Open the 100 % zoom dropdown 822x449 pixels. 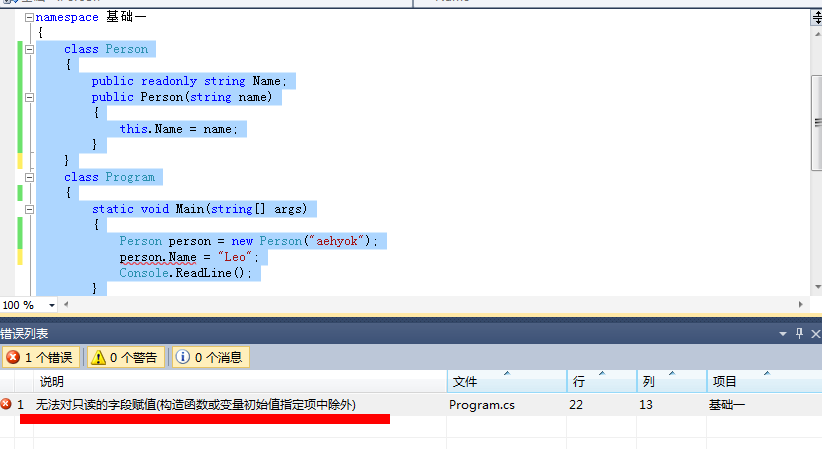(51, 305)
